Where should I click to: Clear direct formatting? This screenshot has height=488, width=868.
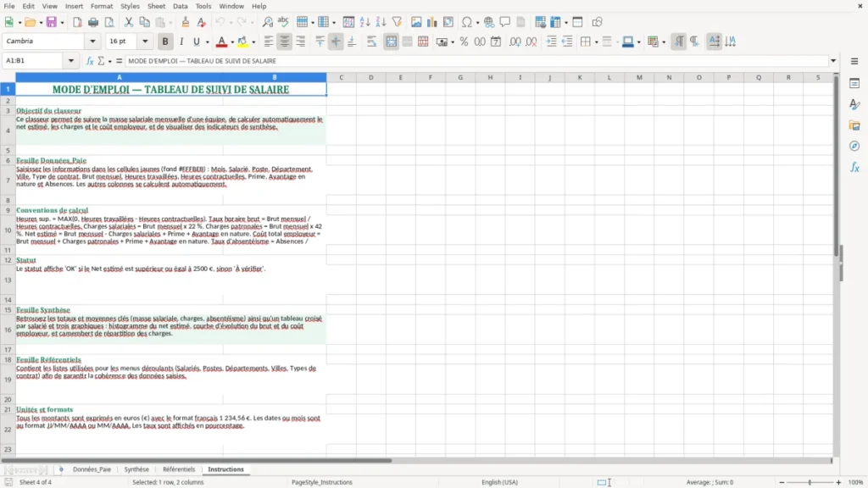point(202,22)
